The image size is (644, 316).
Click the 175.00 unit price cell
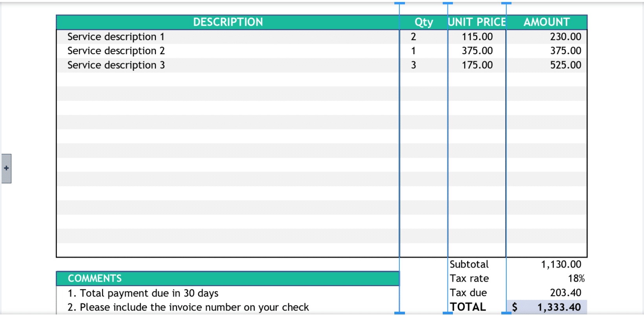click(x=477, y=65)
